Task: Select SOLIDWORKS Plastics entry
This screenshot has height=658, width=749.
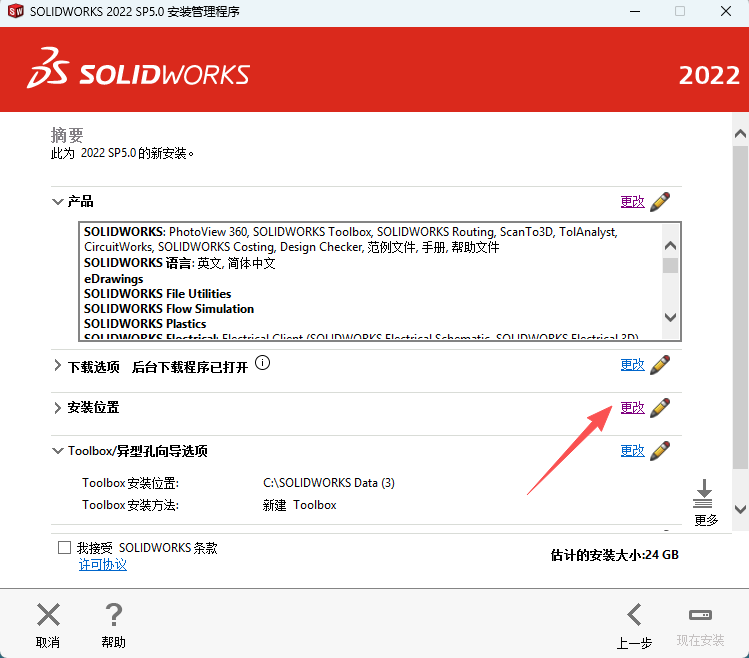Action: [x=145, y=324]
